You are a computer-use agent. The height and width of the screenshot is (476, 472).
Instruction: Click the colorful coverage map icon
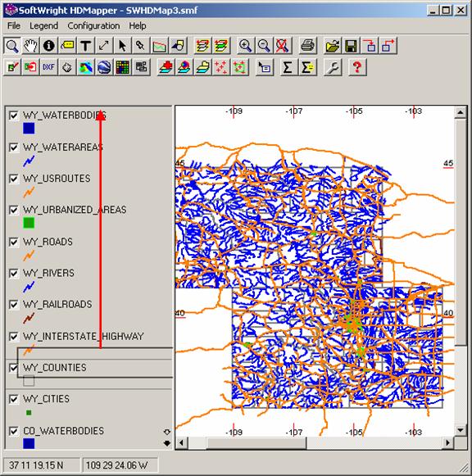coord(85,67)
